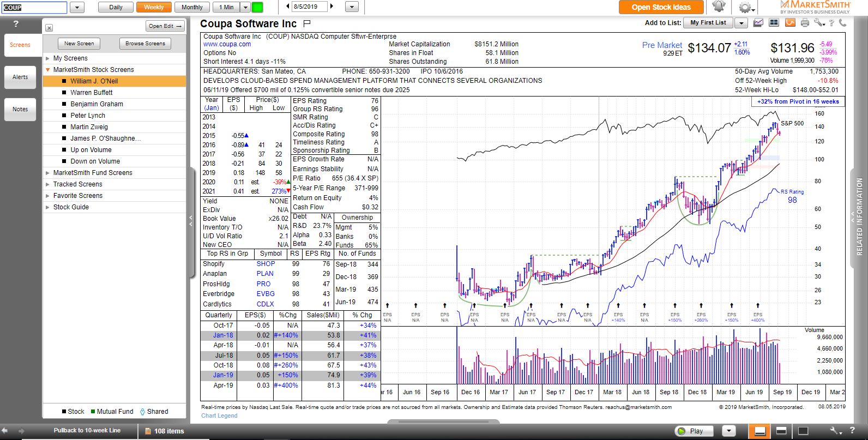868x440 pixels.
Task: Open the Chart Legend link
Action: (x=219, y=415)
